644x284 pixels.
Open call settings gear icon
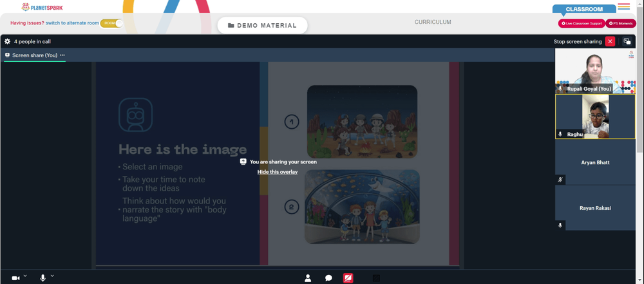7,41
